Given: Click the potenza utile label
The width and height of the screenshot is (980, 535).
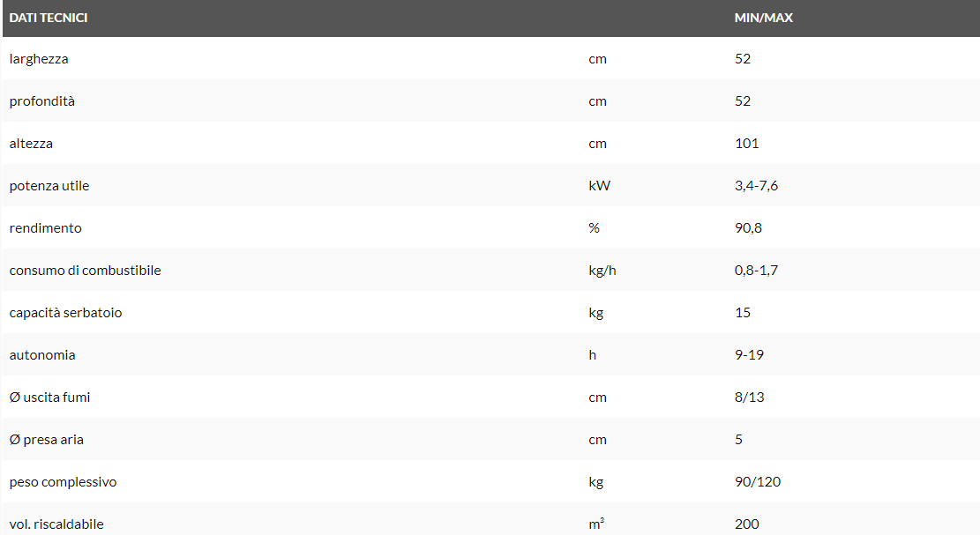Looking at the screenshot, I should 49,186.
